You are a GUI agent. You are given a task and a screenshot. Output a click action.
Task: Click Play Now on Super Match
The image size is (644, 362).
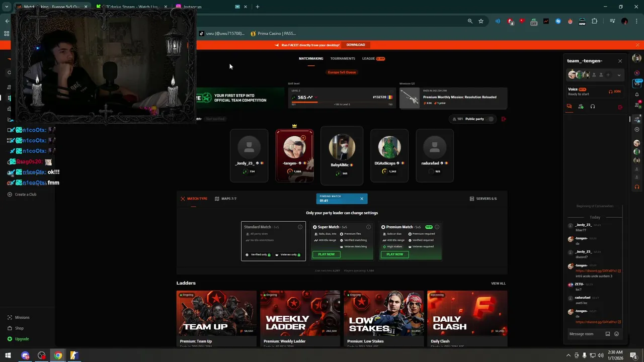pos(326,254)
